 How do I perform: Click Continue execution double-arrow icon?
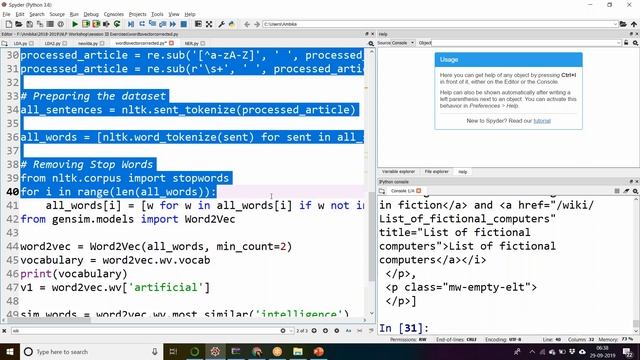173,24
